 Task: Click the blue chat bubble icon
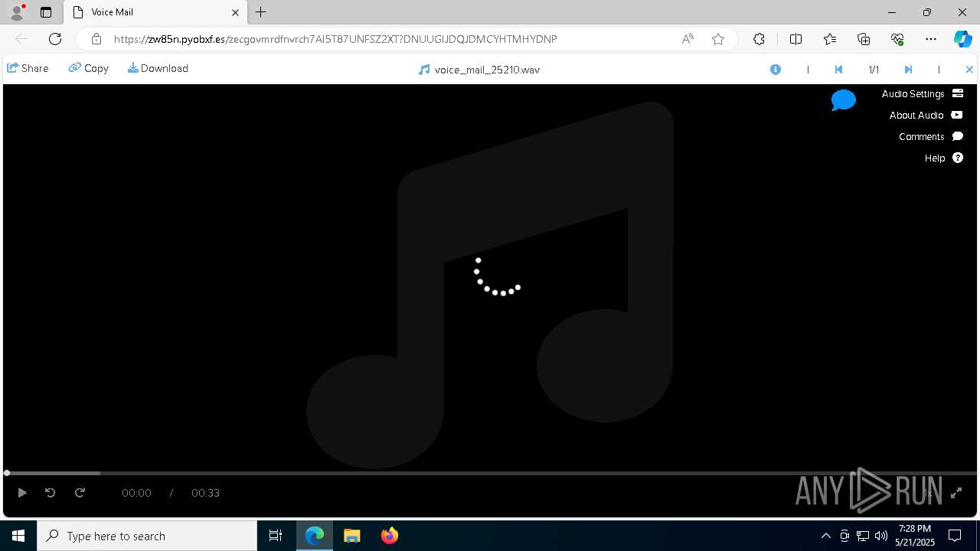point(843,100)
